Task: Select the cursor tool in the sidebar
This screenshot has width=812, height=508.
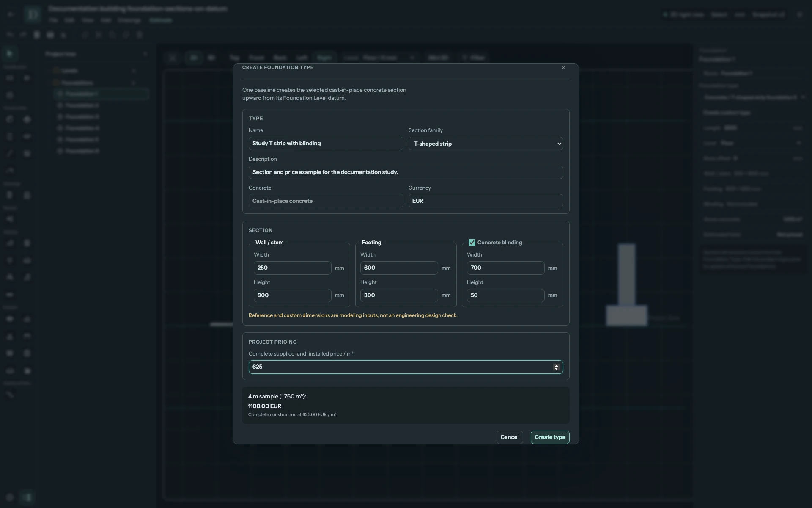Action: (x=10, y=54)
